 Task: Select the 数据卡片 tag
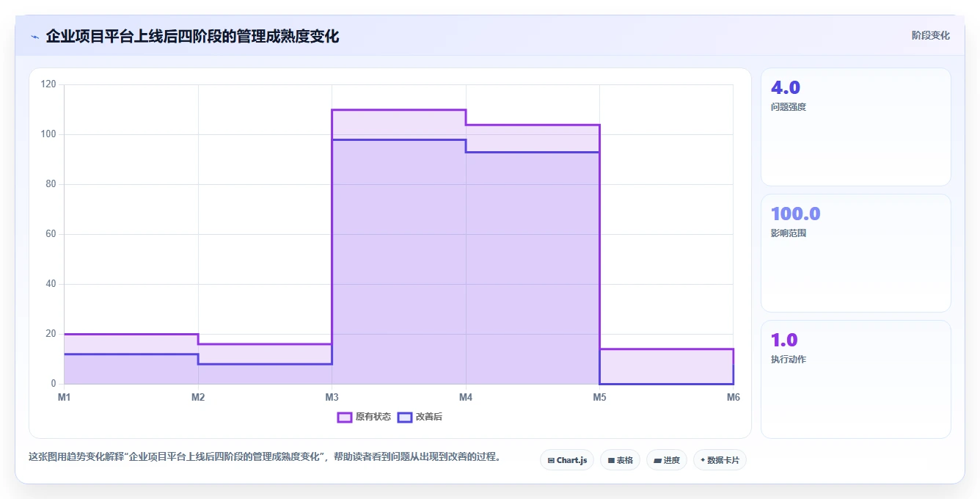tap(720, 460)
